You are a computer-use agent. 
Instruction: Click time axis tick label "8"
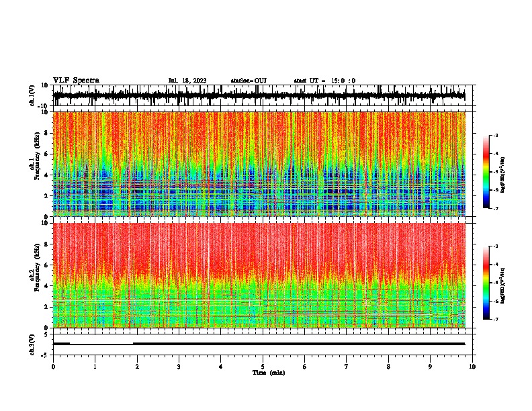pyautogui.click(x=388, y=367)
